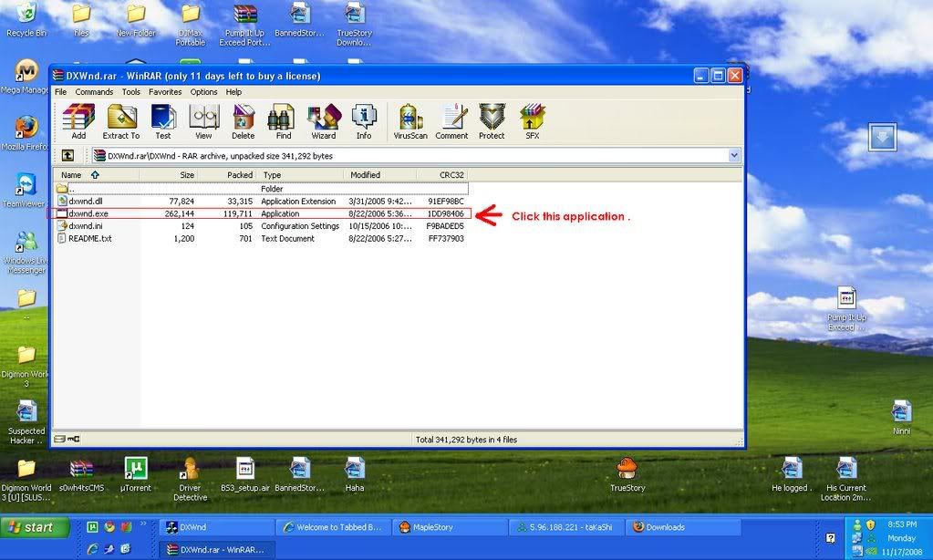Screen dimensions: 933x560
Task: Start VirusScan from the toolbar
Action: click(410, 122)
